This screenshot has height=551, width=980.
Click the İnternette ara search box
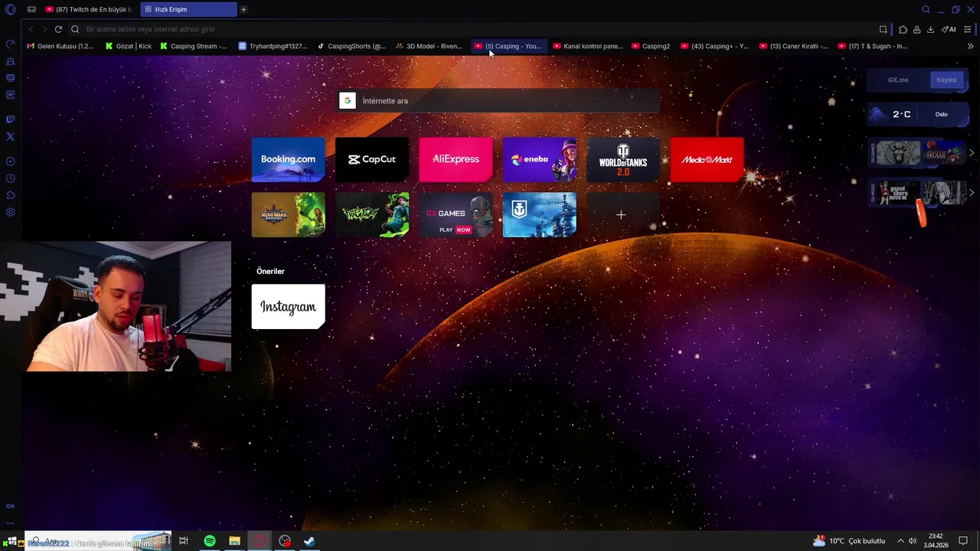point(498,101)
